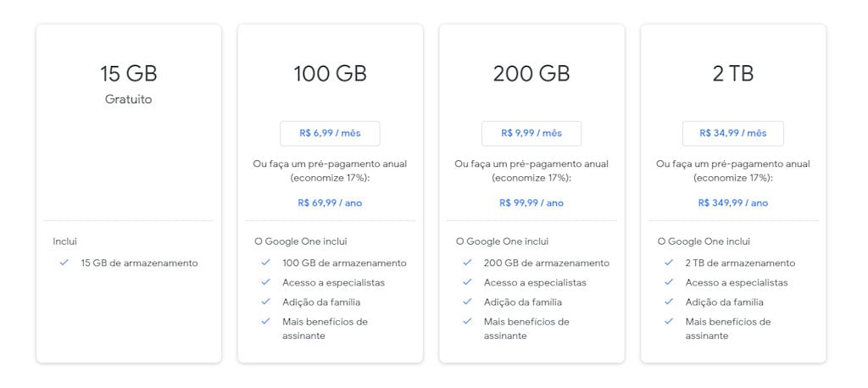Image resolution: width=868 pixels, height=388 pixels.
Task: Click checkmark beside 15 GB de armazenamento
Action: pos(64,263)
